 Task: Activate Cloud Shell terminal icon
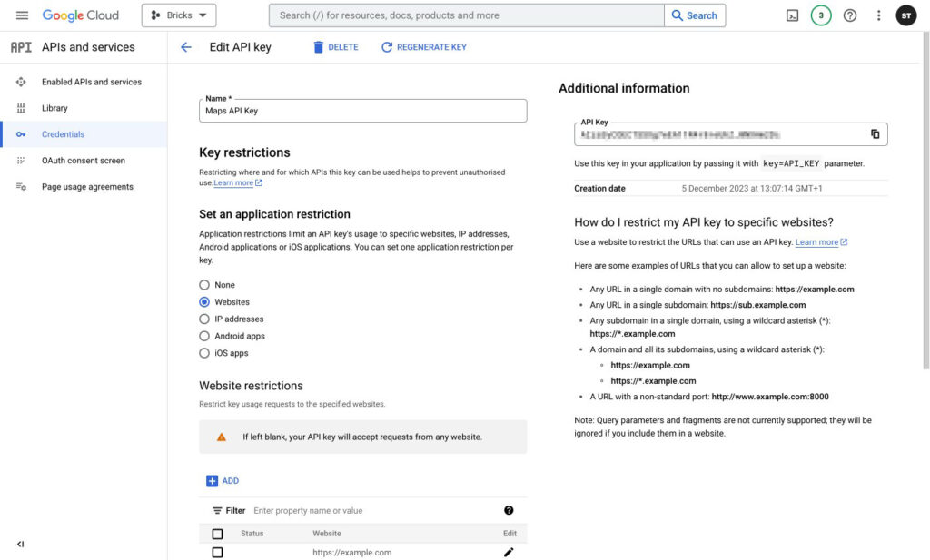792,15
